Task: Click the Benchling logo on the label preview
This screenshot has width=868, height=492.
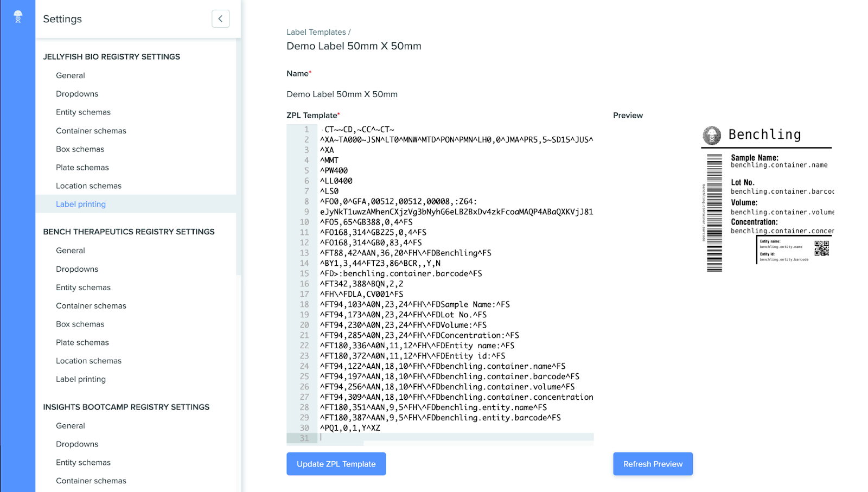Action: (712, 135)
